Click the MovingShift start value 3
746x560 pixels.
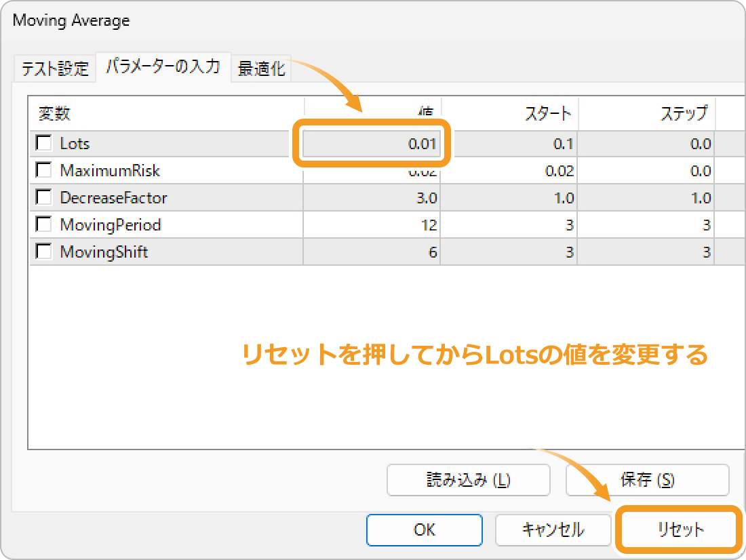[509, 252]
